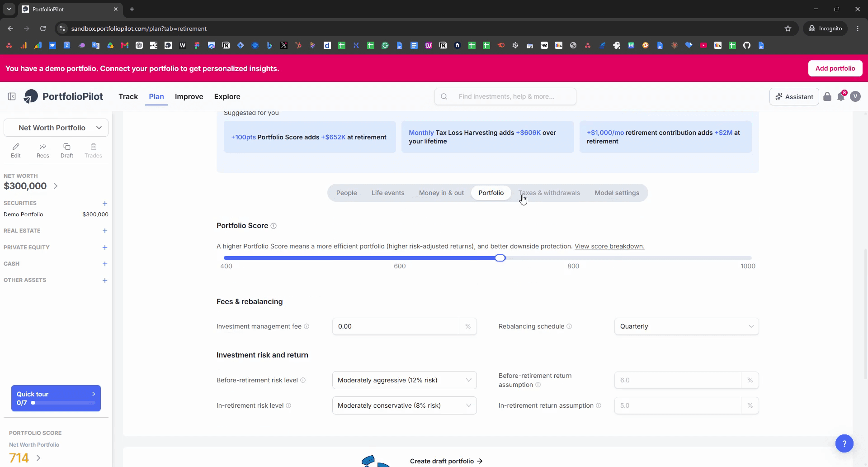
Task: Open the help question mark button
Action: click(x=844, y=443)
